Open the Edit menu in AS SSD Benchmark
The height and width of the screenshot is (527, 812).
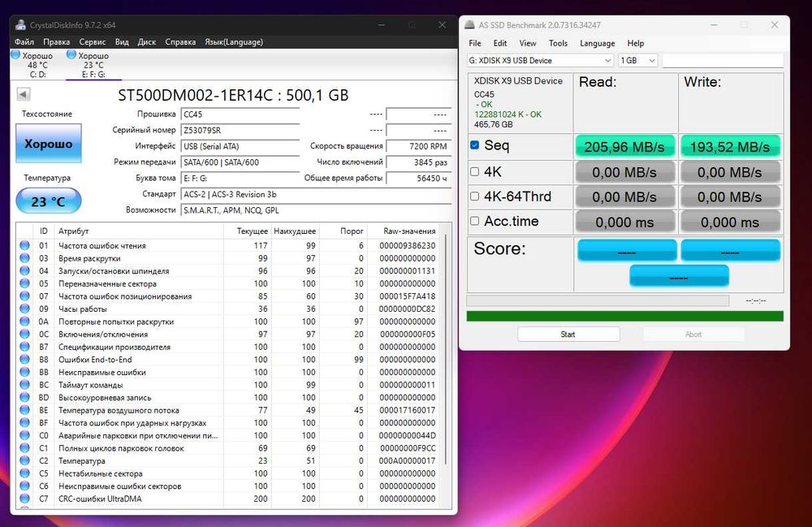point(499,44)
